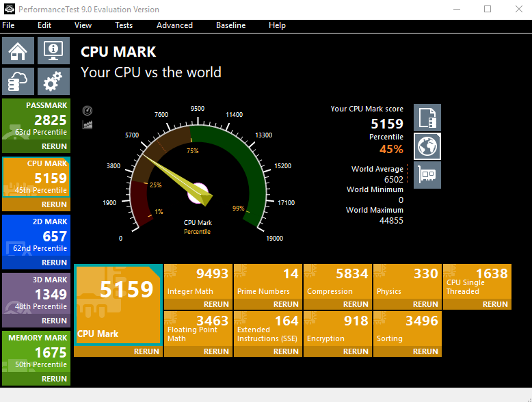Click the large CPU Mark 5159 summary tile

pos(118,305)
